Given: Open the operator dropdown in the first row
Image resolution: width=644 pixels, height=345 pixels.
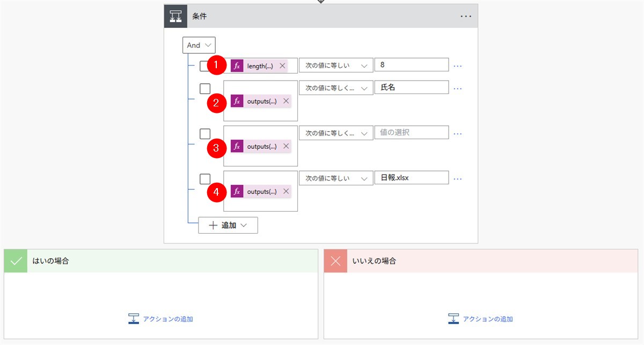Looking at the screenshot, I should (335, 66).
